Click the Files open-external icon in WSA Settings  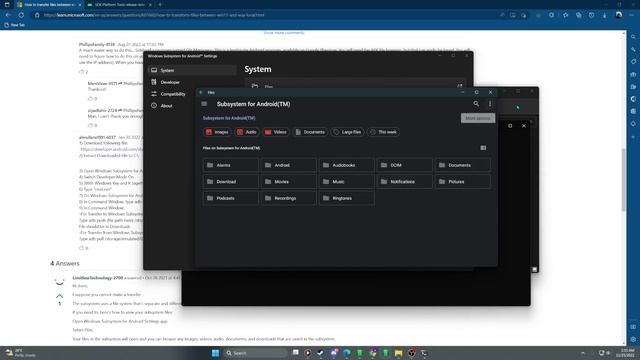[x=460, y=86]
